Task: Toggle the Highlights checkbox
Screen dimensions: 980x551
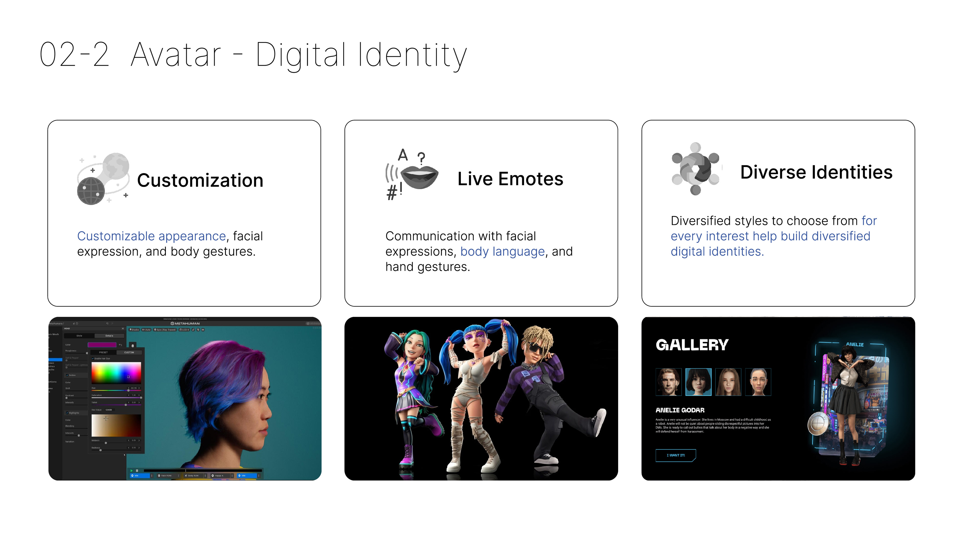Action: [x=67, y=412]
